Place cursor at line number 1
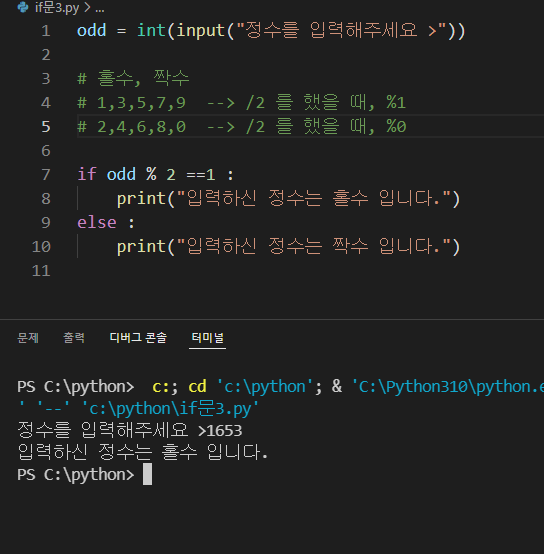Screen dimensions: 544x554 tap(46, 31)
